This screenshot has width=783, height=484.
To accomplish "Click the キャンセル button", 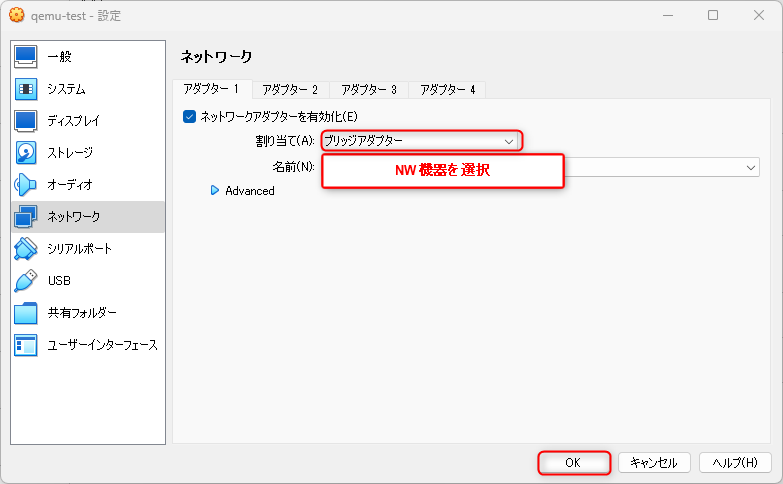I will pyautogui.click(x=654, y=463).
